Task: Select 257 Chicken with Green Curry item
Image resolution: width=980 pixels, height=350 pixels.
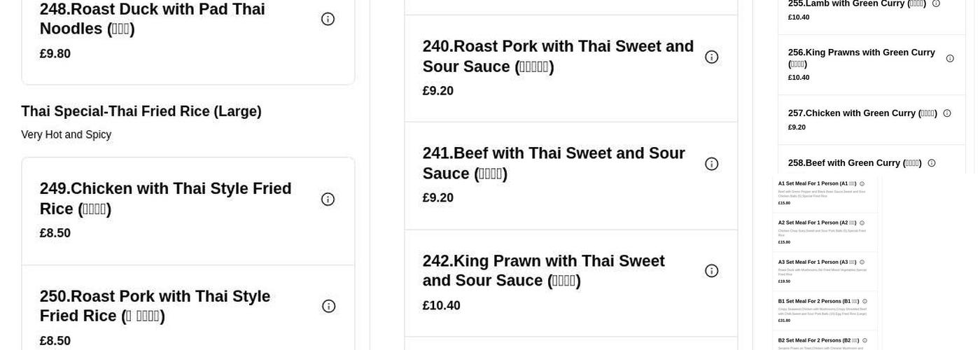Action: pyautogui.click(x=862, y=113)
